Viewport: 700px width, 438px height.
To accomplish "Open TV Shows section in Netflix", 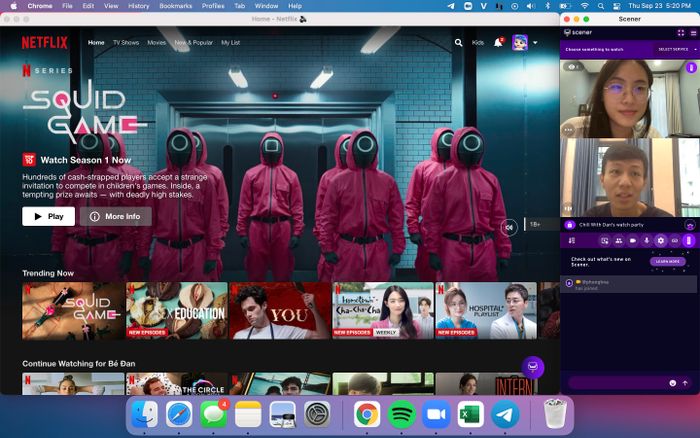I will pyautogui.click(x=126, y=42).
